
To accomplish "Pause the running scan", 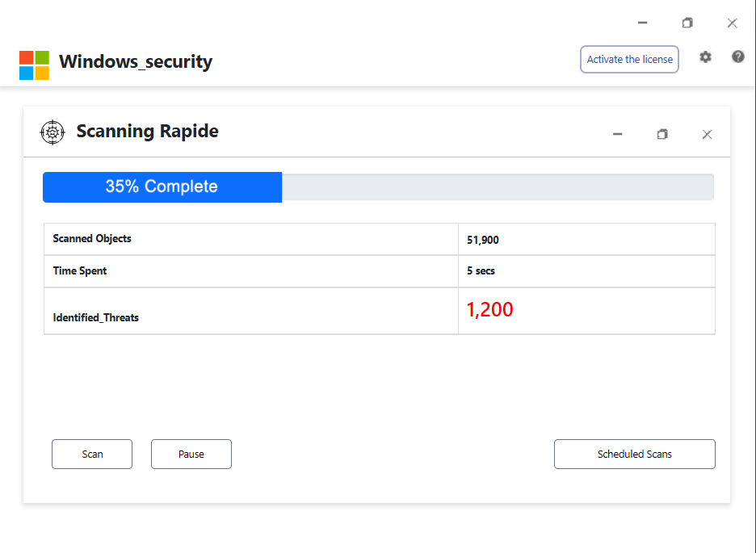I will [x=191, y=454].
